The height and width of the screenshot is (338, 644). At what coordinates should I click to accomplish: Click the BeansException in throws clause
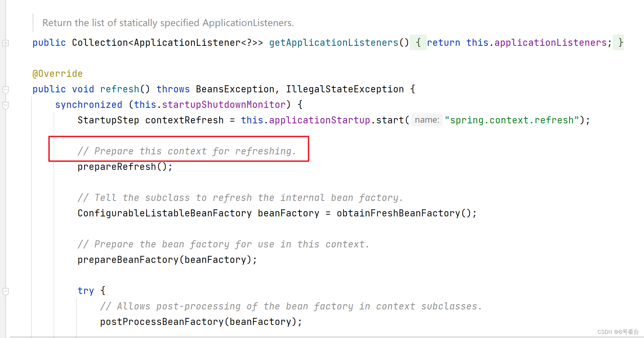[x=235, y=89]
